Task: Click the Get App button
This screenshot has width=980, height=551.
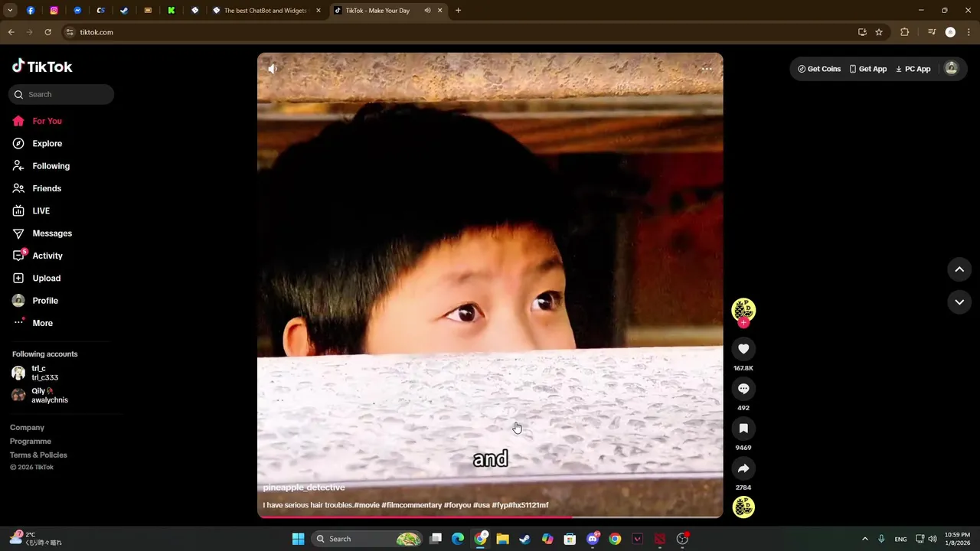Action: coord(868,69)
